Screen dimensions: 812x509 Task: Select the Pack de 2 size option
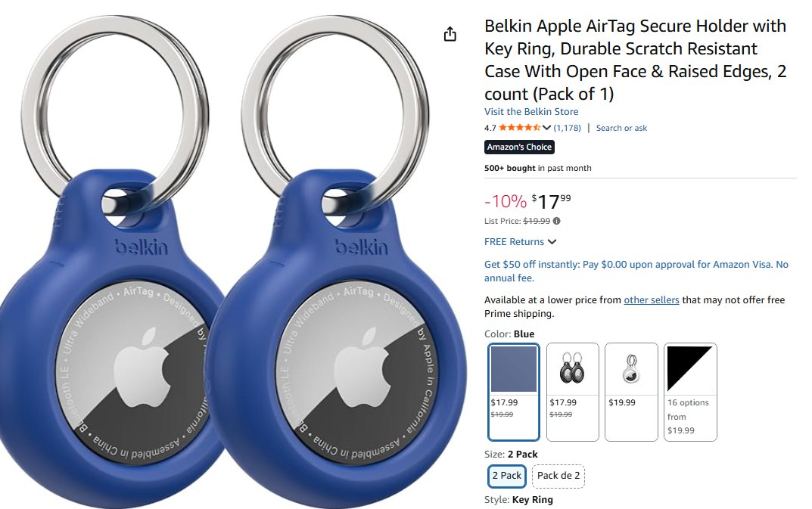click(558, 476)
